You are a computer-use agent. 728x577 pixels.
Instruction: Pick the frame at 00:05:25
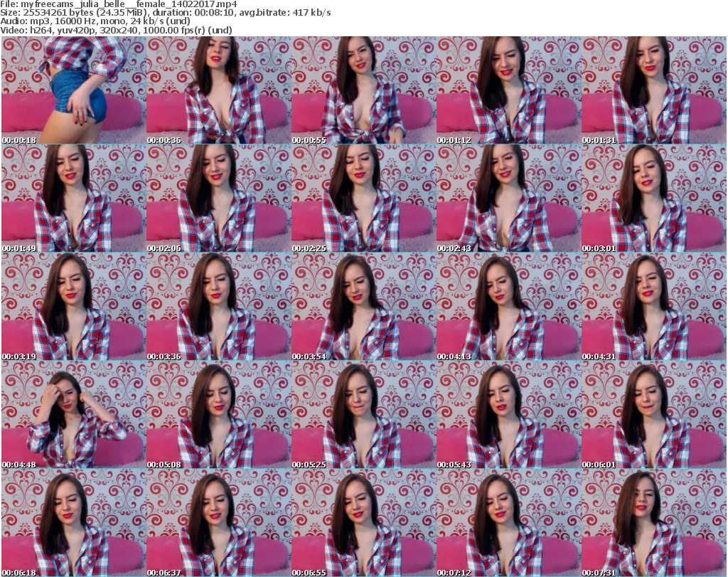click(x=363, y=415)
